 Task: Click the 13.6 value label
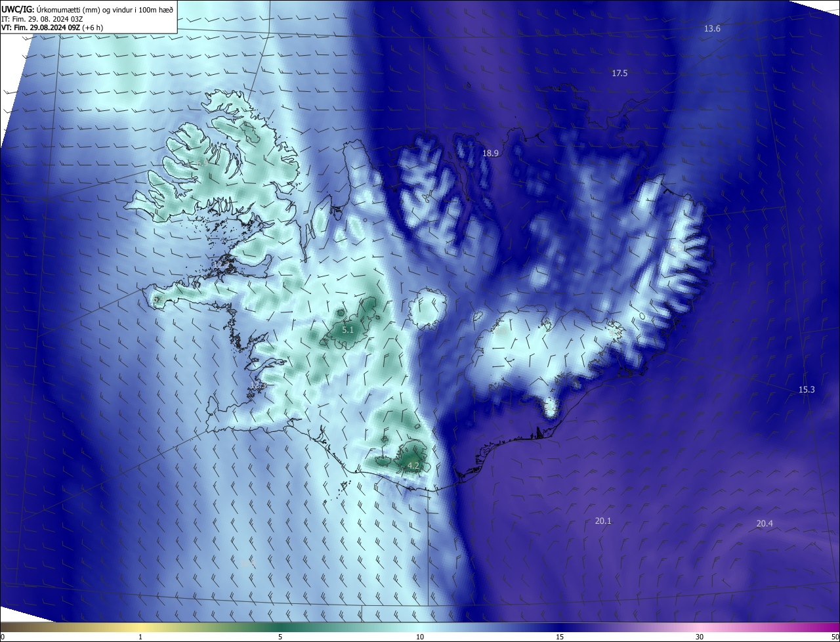click(x=712, y=29)
